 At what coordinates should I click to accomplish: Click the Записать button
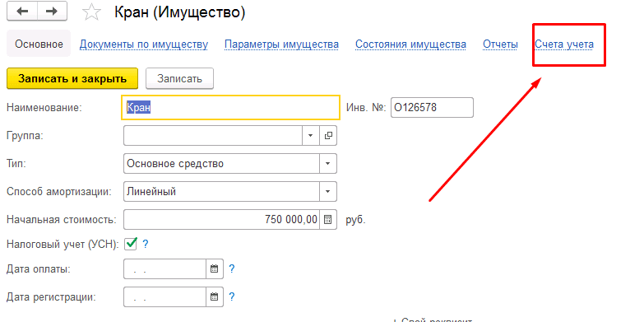[x=179, y=78]
